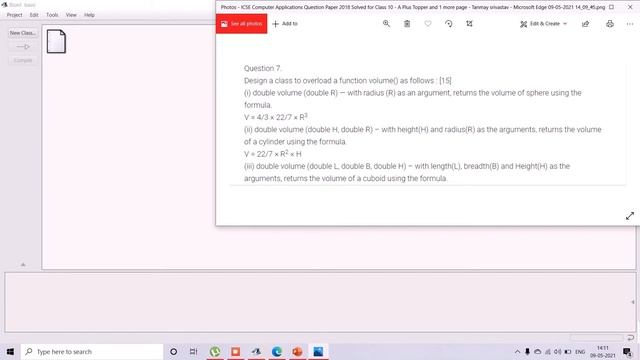Open the crop tool icon
640x360 pixels.
469,24
